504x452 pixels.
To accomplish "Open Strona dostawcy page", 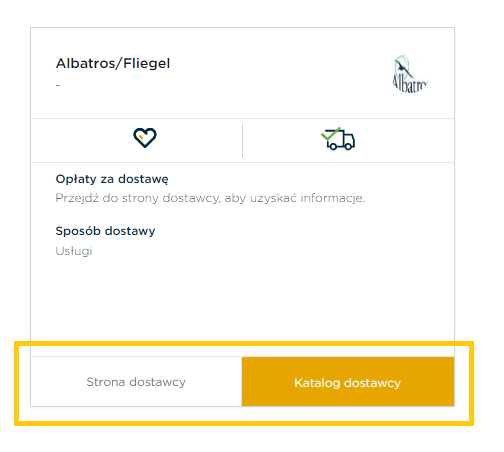I will (x=136, y=382).
